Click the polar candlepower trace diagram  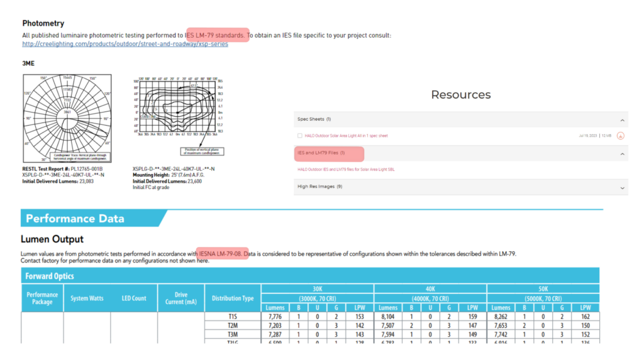point(67,117)
